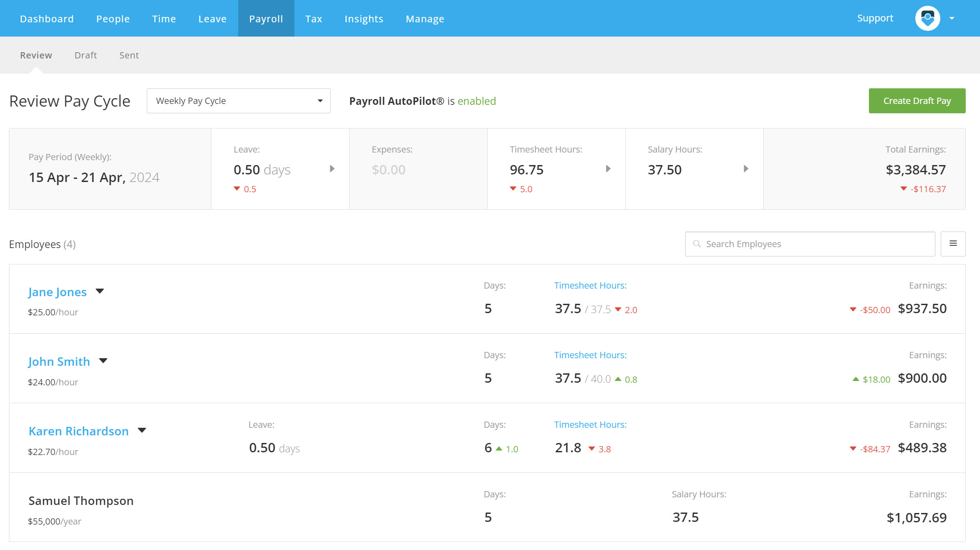The width and height of the screenshot is (980, 550).
Task: Click the 0.50 days leave summary value
Action: [x=262, y=170]
